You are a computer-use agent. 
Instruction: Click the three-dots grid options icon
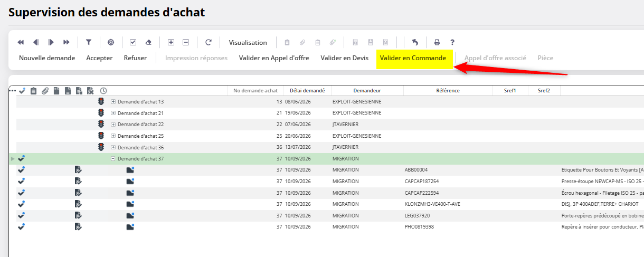pos(13,91)
